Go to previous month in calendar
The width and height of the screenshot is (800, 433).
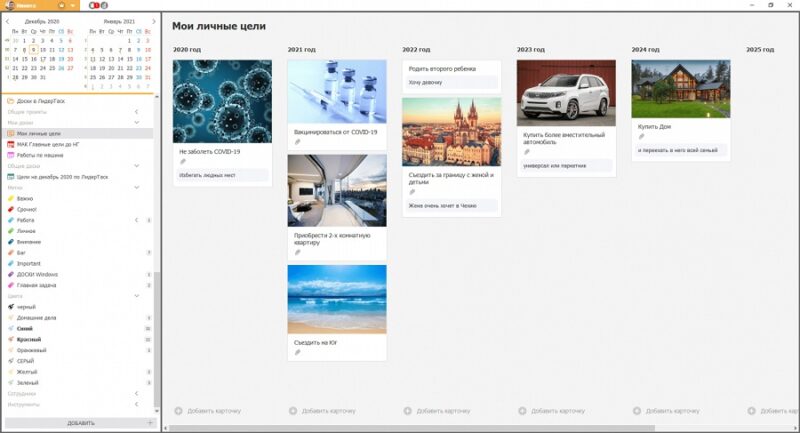tap(7, 19)
